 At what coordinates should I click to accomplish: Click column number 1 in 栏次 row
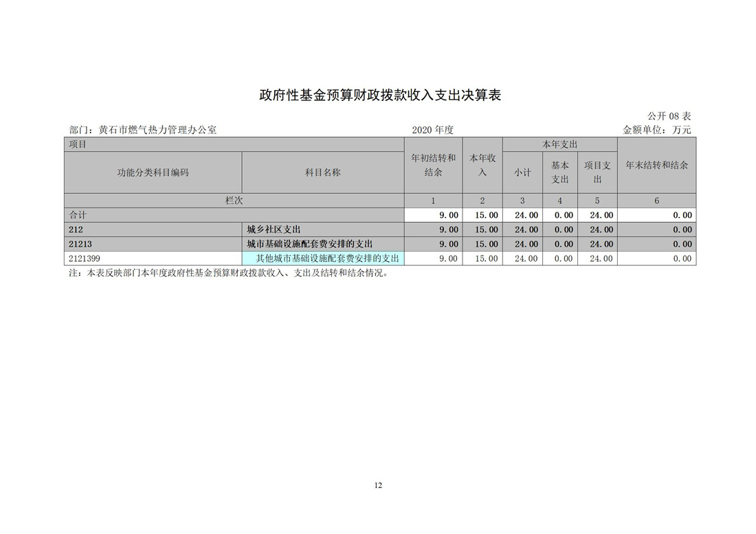434,201
